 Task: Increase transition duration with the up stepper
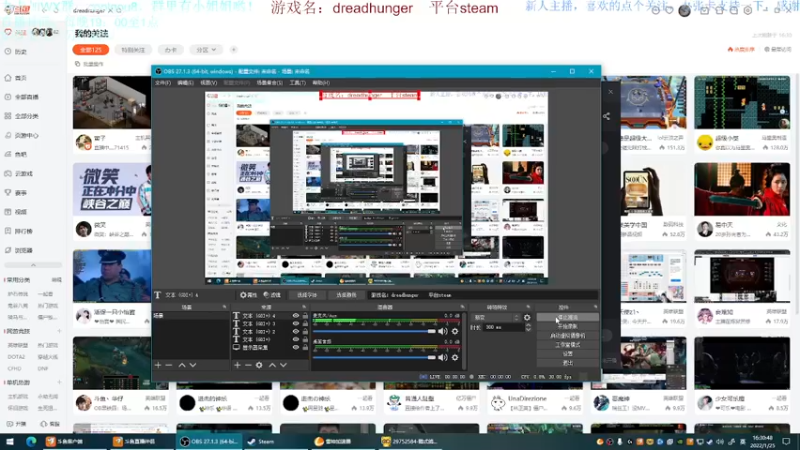tap(528, 325)
